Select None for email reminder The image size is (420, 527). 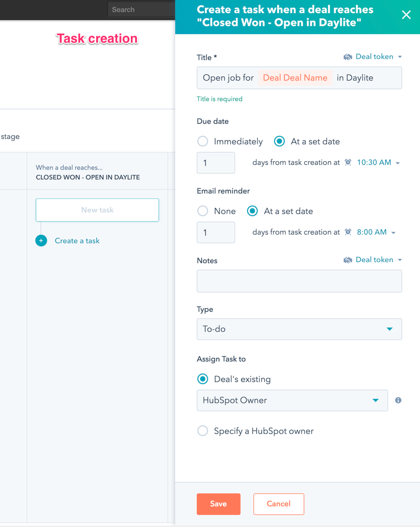tap(203, 211)
